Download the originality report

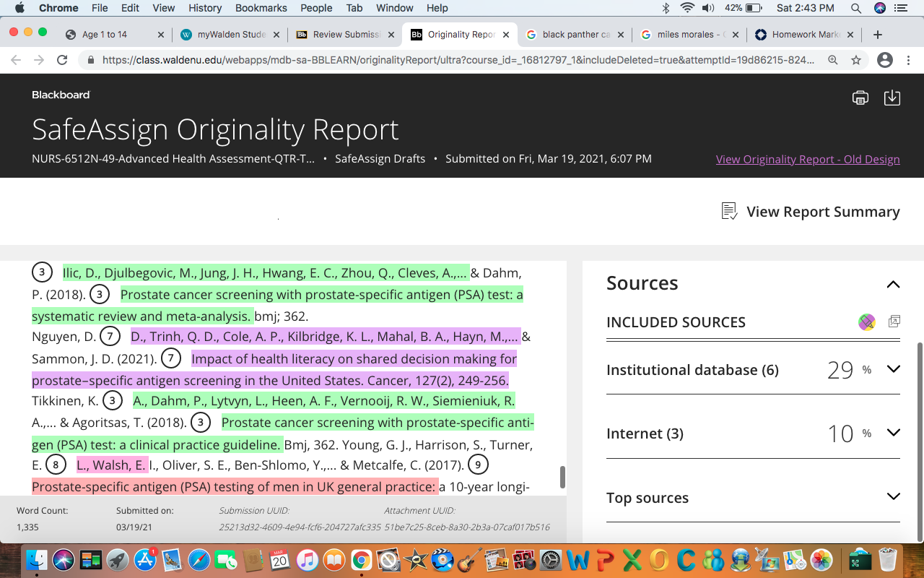coord(892,98)
